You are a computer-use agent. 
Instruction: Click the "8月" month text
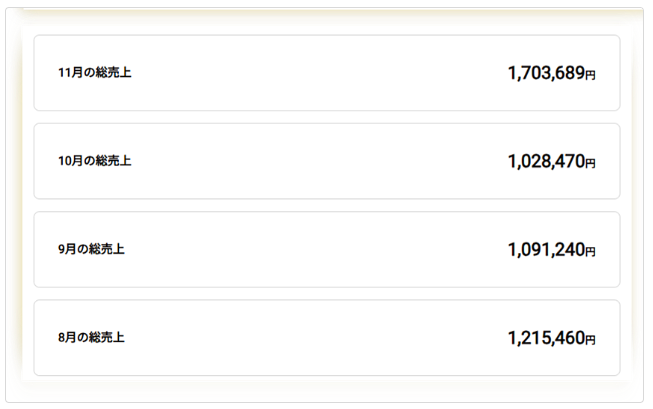click(x=67, y=337)
